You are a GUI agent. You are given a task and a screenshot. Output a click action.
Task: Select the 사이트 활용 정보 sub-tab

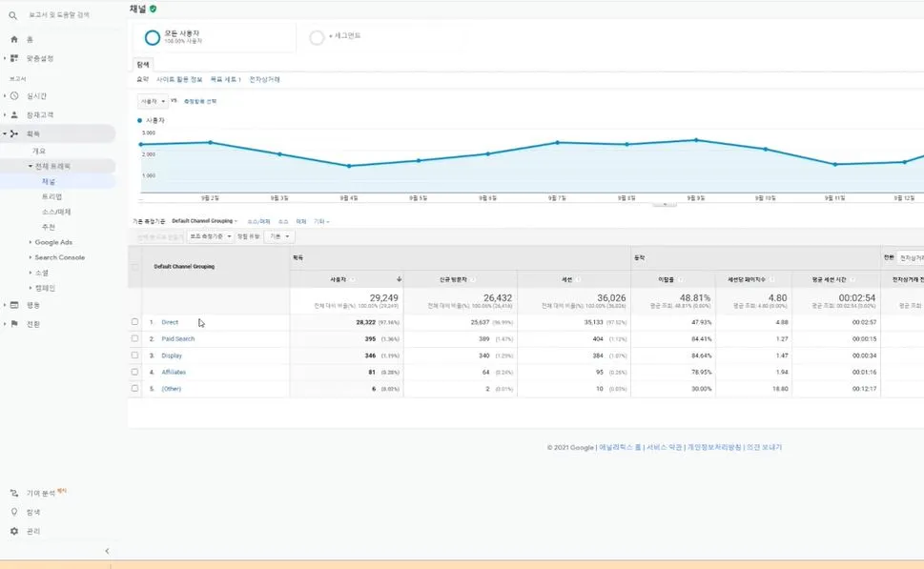(179, 79)
